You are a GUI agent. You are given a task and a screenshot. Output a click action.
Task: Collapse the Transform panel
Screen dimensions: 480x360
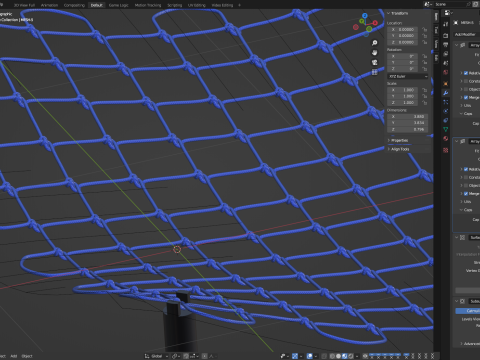pyautogui.click(x=389, y=13)
